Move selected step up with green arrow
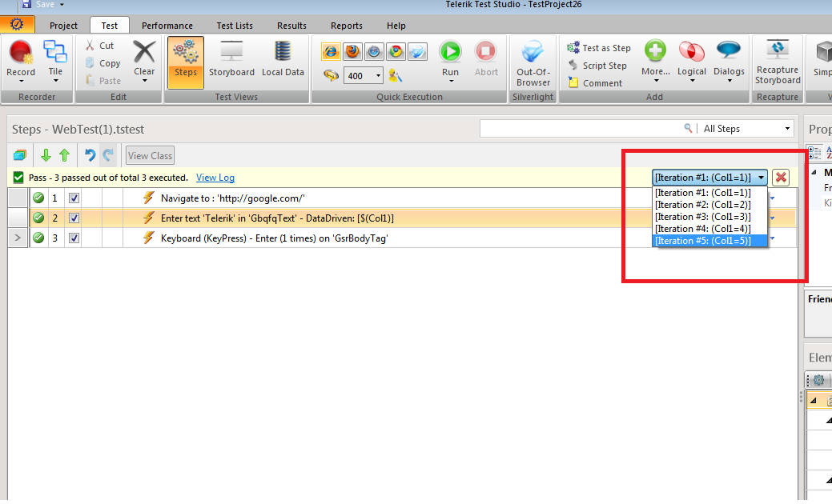The image size is (832, 504). click(64, 155)
